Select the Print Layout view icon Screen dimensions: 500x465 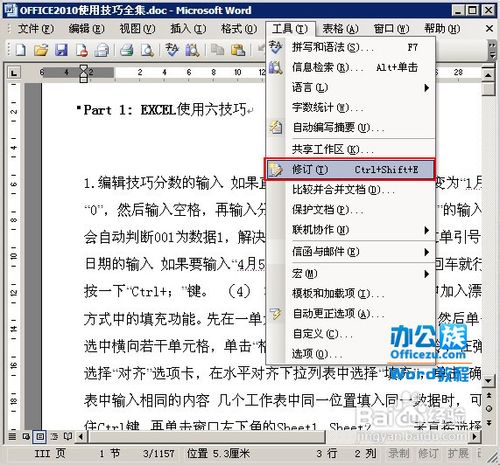(40, 436)
